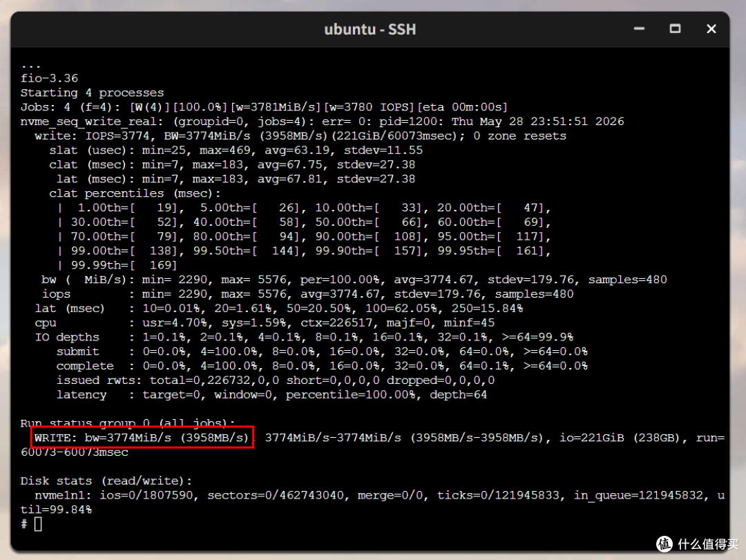Click the '99.99th=[ 169]' percentile row
746x560 pixels.
coord(117,265)
